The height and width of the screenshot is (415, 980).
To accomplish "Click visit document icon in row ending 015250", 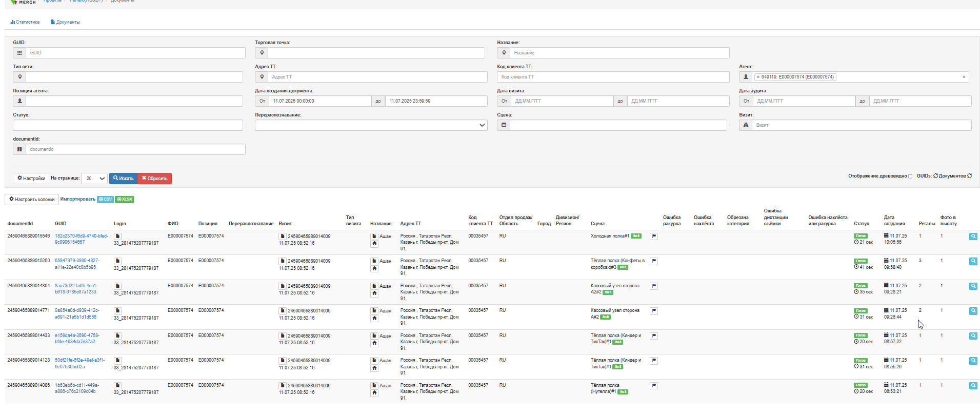I will [282, 261].
